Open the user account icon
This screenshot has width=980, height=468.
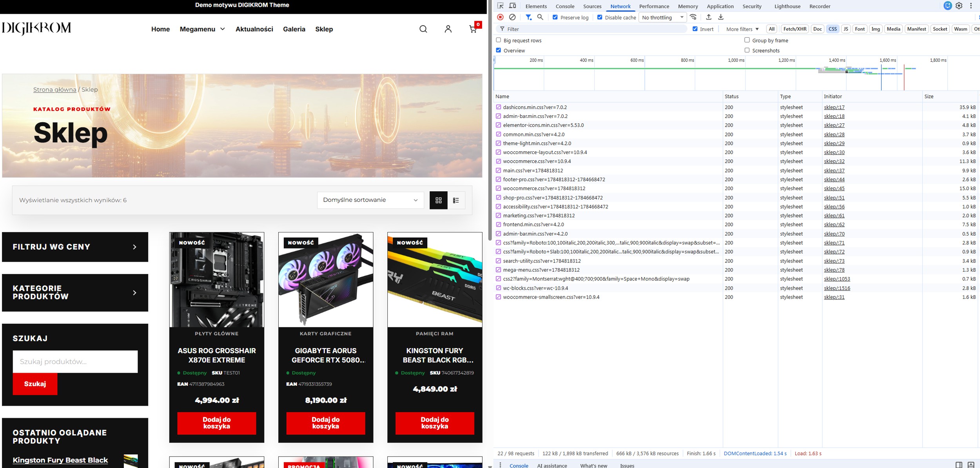pyautogui.click(x=448, y=29)
